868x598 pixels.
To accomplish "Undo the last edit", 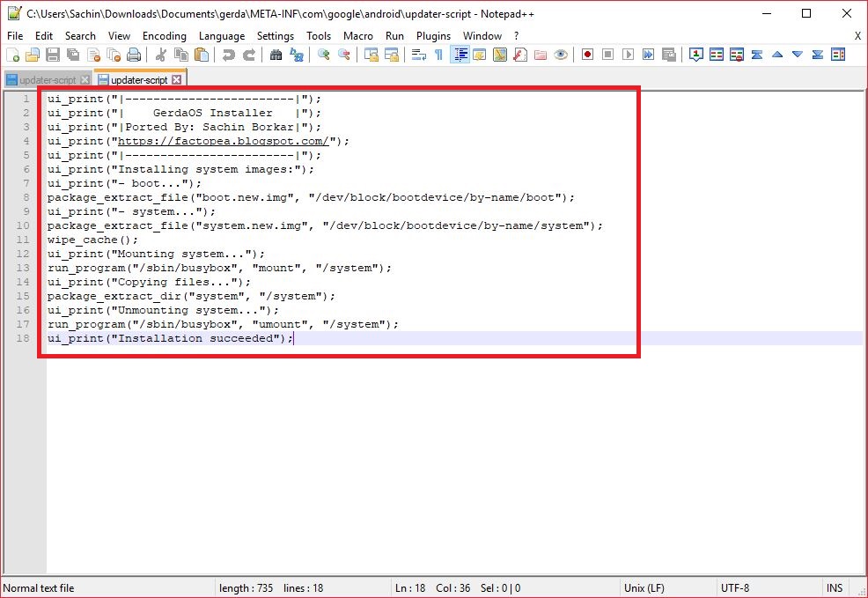I will (x=229, y=55).
